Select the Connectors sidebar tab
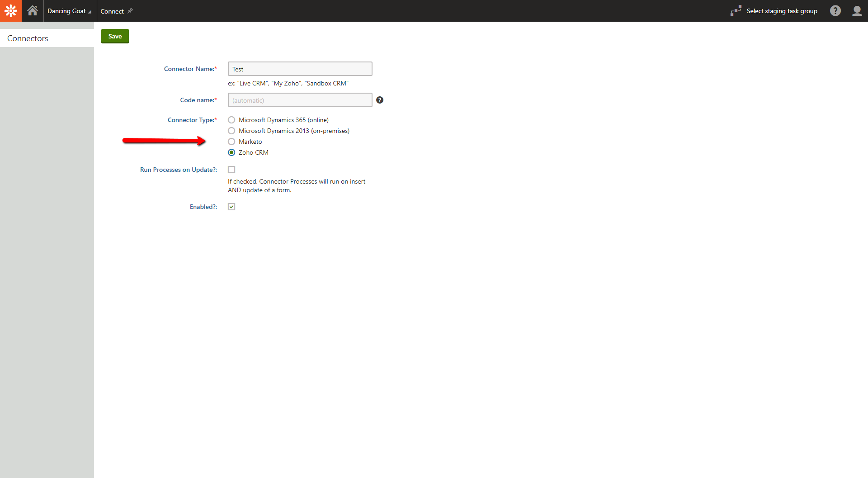Screen dimensions: 868x478 pyautogui.click(x=47, y=38)
